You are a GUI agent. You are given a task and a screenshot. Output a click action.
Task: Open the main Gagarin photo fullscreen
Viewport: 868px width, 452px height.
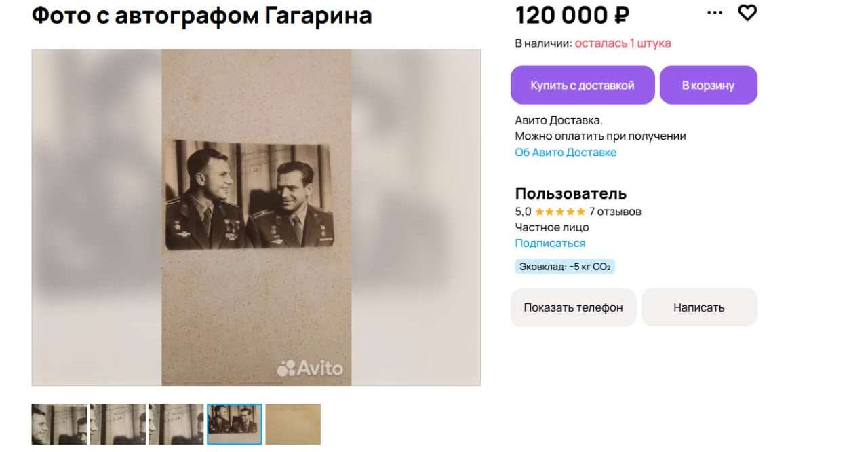pyautogui.click(x=256, y=217)
